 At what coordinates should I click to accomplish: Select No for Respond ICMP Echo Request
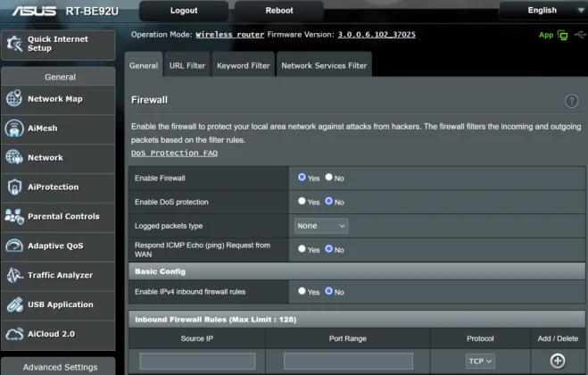coord(329,249)
